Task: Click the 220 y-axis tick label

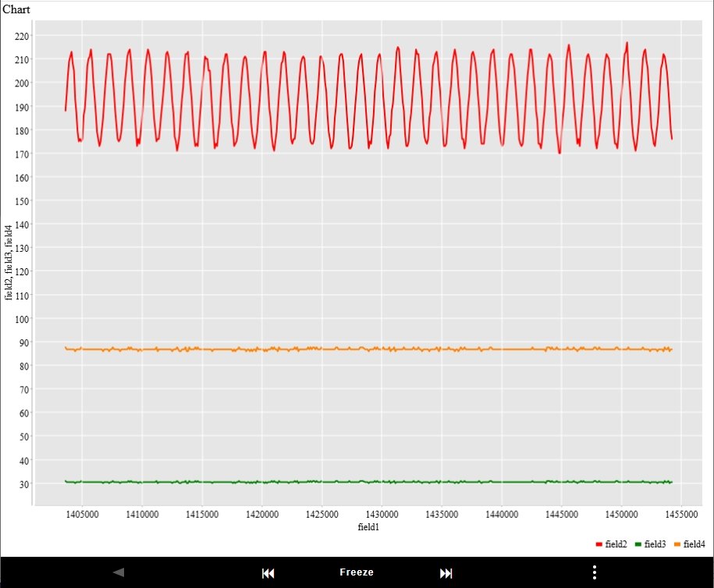Action: [21, 36]
